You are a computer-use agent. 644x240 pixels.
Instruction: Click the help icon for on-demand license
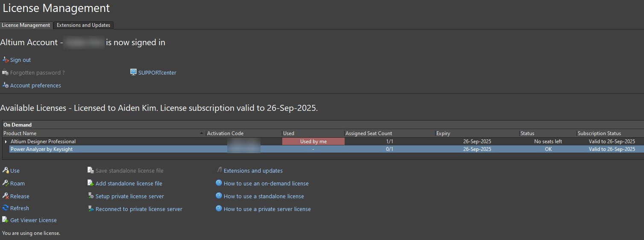point(219,183)
